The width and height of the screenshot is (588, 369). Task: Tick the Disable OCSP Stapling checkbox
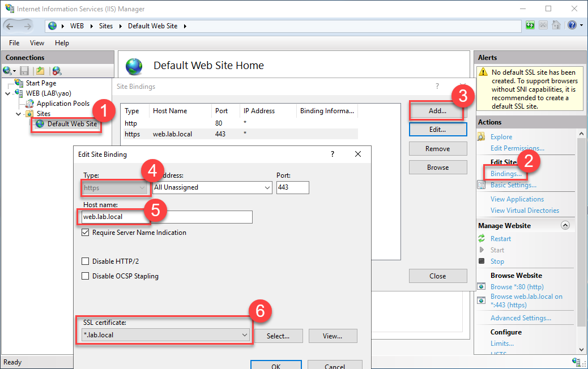pyautogui.click(x=86, y=276)
